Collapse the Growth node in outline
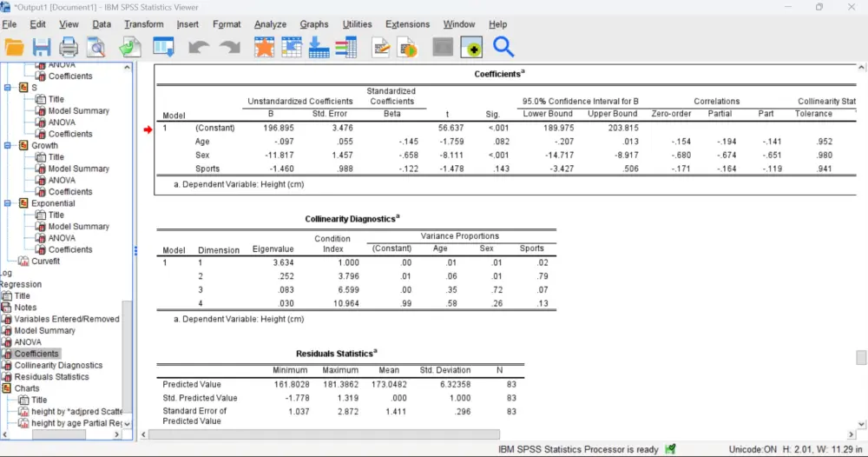Image resolution: width=868 pixels, height=457 pixels. (x=8, y=146)
